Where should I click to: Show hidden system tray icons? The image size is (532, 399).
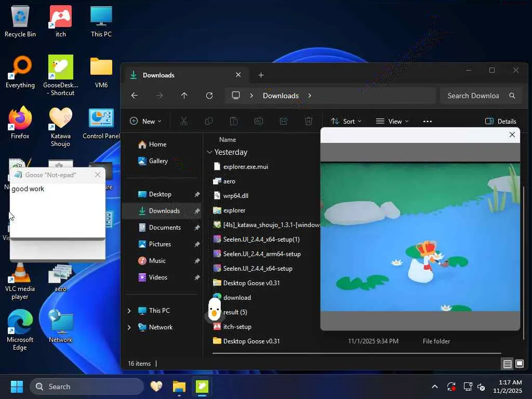[x=435, y=387]
